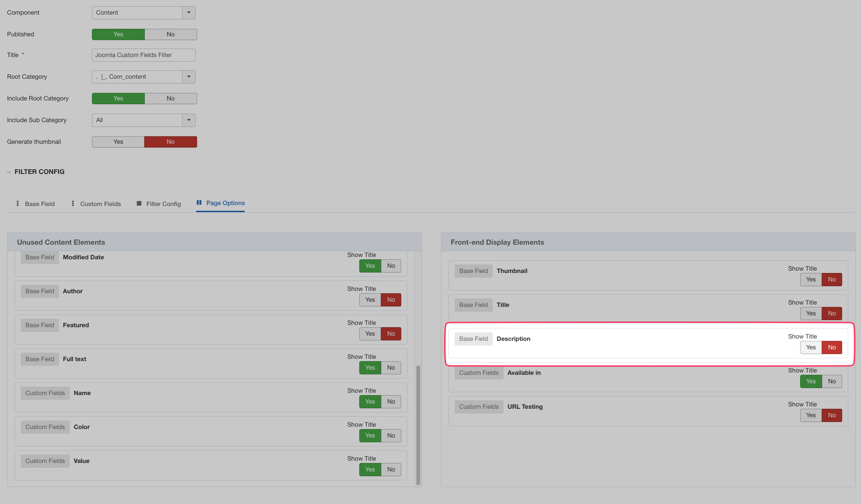861x504 pixels.
Task: Set Author Show Title to Yes
Action: click(370, 300)
